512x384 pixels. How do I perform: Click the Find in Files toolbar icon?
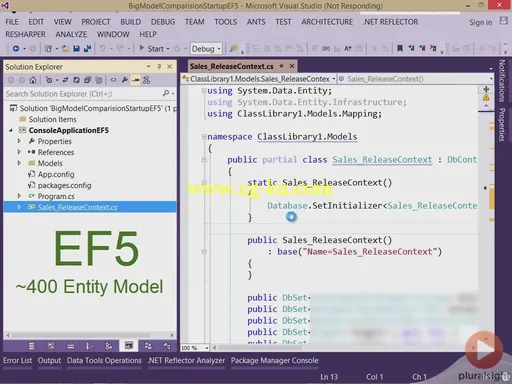[x=234, y=49]
